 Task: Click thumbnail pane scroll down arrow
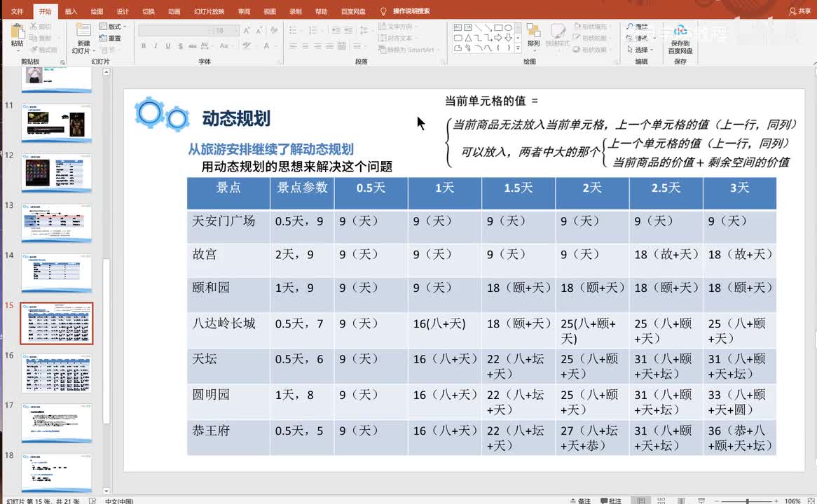click(107, 491)
